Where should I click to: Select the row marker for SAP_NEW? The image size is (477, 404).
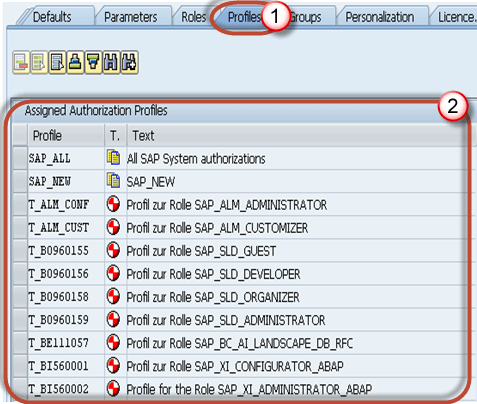(20, 181)
